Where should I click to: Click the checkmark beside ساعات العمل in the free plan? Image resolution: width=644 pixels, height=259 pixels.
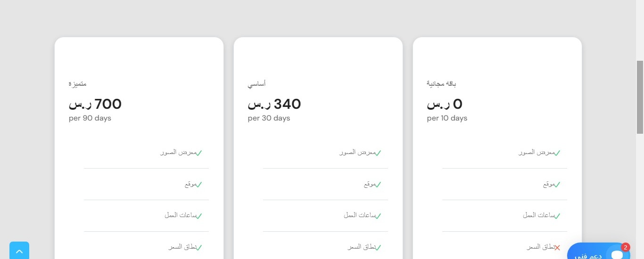[x=557, y=216]
